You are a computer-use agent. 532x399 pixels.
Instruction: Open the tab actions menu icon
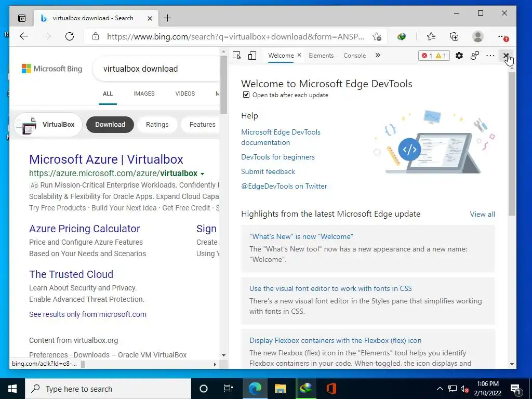pyautogui.click(x=22, y=18)
